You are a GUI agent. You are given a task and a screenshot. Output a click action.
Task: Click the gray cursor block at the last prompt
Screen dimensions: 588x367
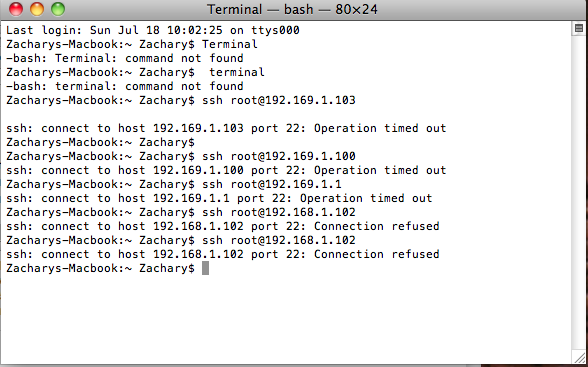tap(205, 268)
